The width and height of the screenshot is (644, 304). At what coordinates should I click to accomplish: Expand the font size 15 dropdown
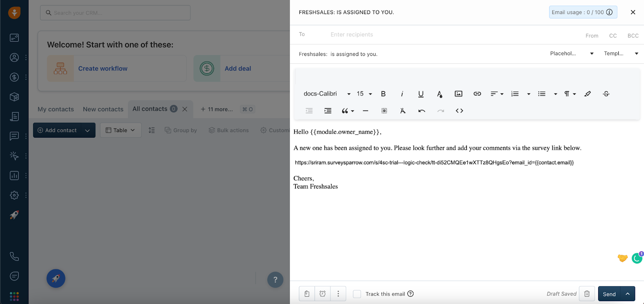[x=364, y=94]
